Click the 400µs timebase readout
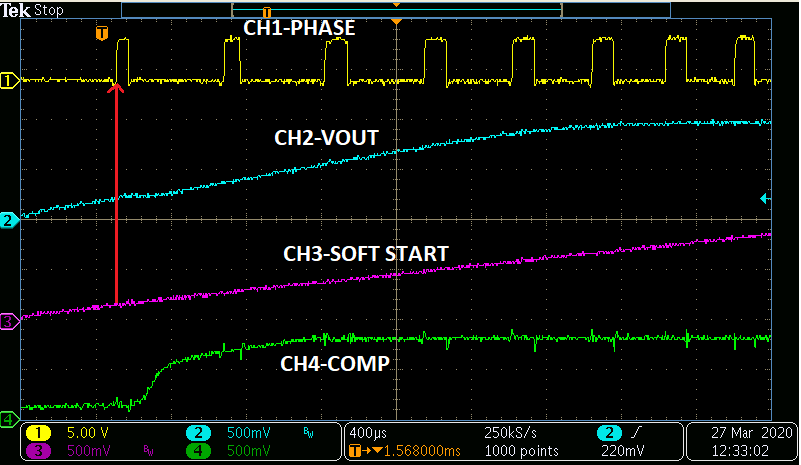 tap(368, 433)
